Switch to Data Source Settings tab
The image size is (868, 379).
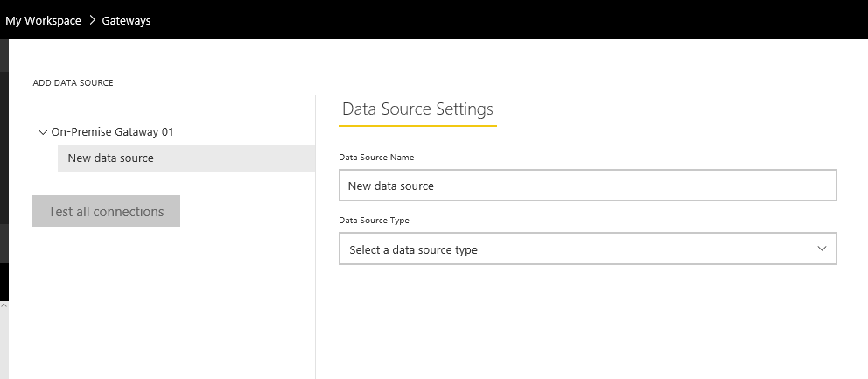pyautogui.click(x=417, y=109)
